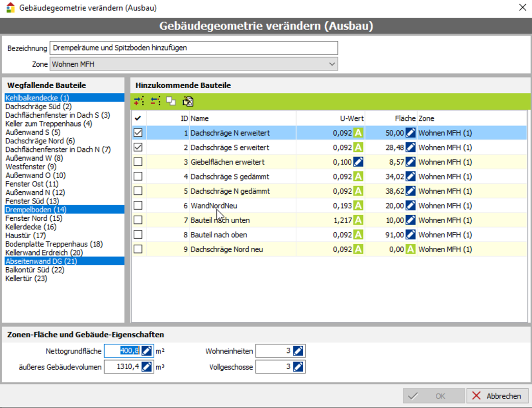This screenshot has height=408, width=532.
Task: Sort by the Fläche column header
Action: (x=391, y=118)
